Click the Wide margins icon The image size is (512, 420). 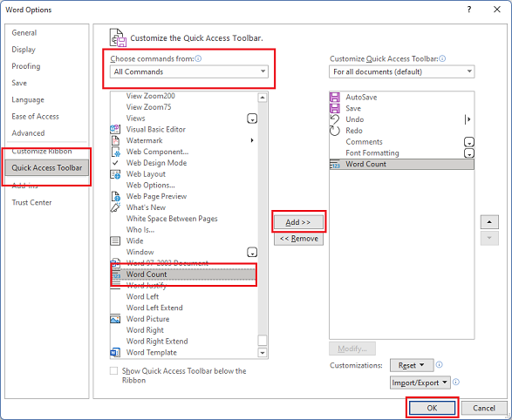pos(115,241)
